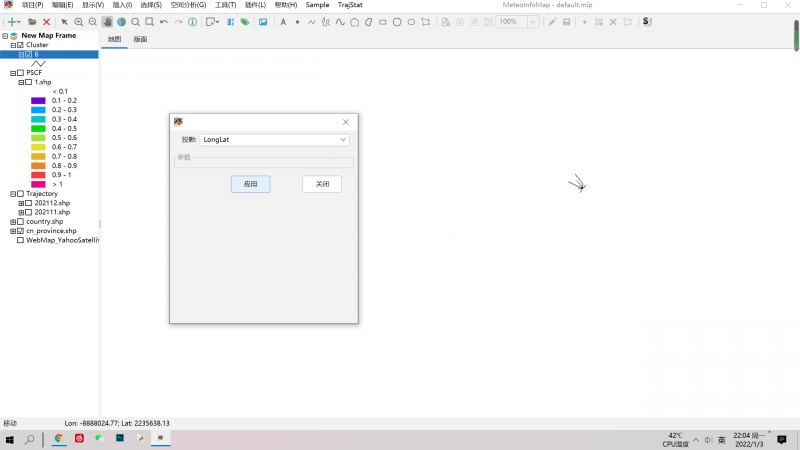Toggle the cn_province.shp layer checkbox
Screen dimensions: 800x450
tap(21, 231)
